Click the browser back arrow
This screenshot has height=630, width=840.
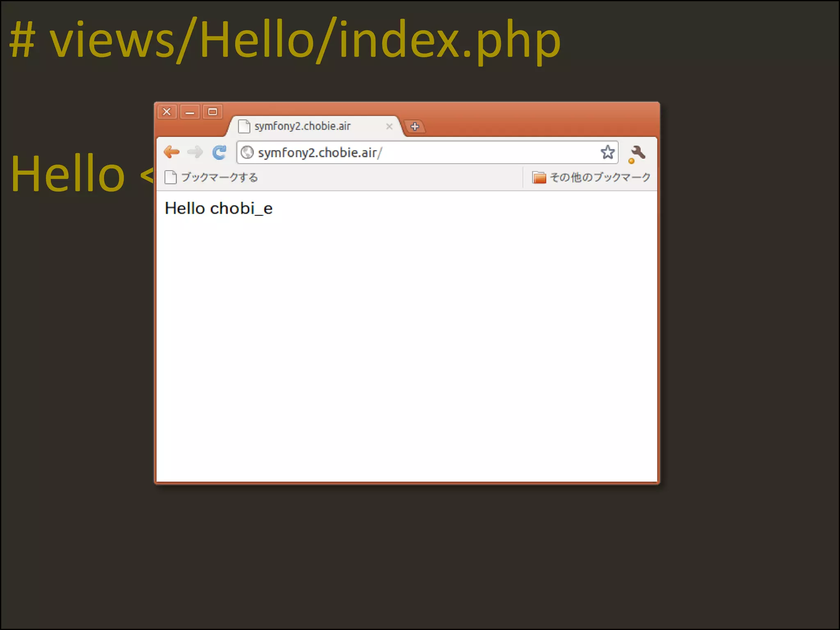[171, 152]
